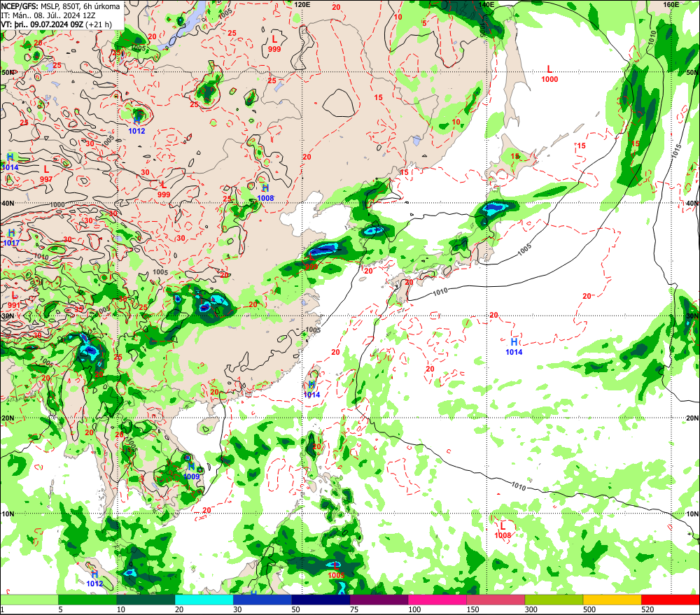Viewport: 700px width, 615px height.
Task: Select the VT valid time line 09.07.2024 09Z
Action: tap(56, 24)
